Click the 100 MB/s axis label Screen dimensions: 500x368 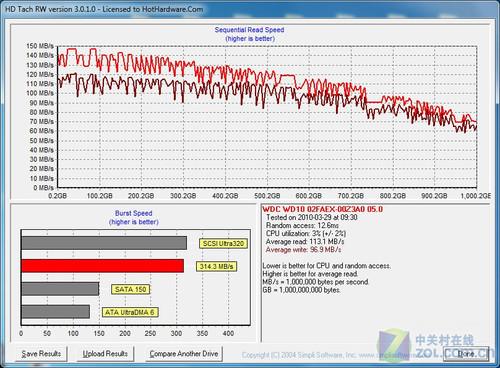[40, 93]
